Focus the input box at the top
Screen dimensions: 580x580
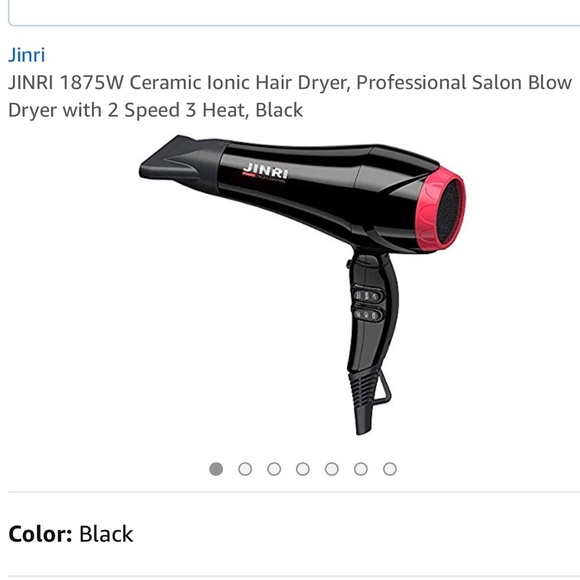(294, 13)
